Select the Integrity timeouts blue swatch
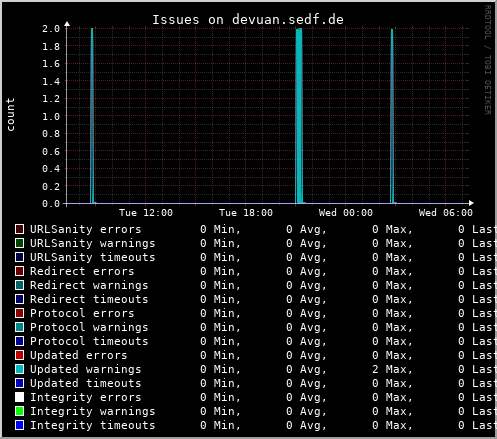Image resolution: width=497 pixels, height=439 pixels. (19, 425)
